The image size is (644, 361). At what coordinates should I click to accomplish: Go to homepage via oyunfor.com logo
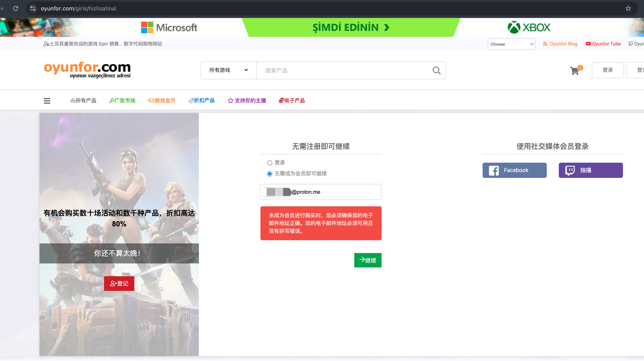tap(87, 70)
